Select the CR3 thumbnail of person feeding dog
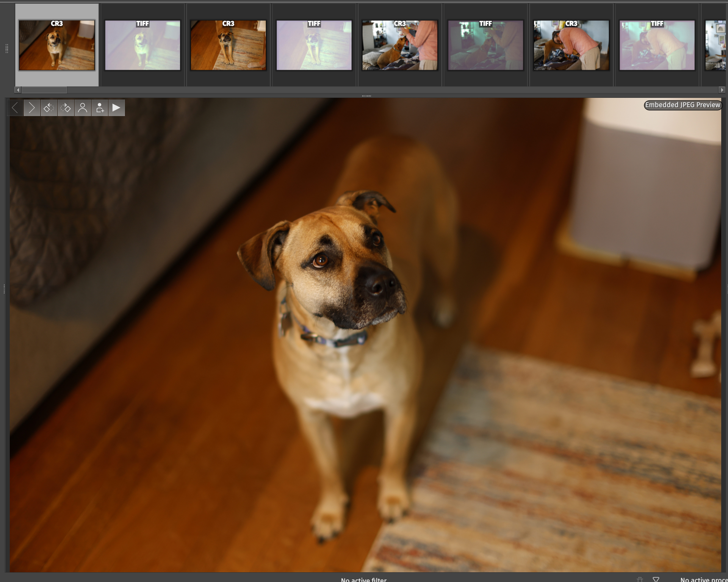The height and width of the screenshot is (582, 728). (400, 45)
